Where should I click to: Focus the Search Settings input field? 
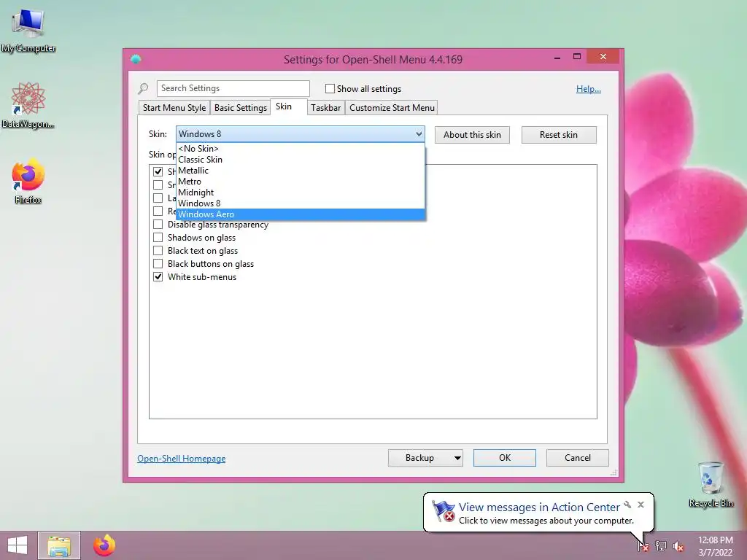[233, 88]
